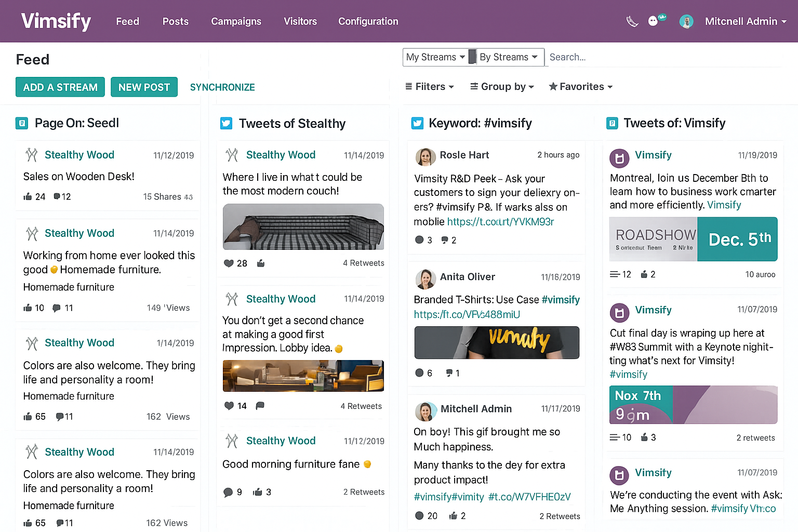Open #vimsify hashtag in Anita Oliver tweet
This screenshot has width=798, height=532.
click(561, 300)
